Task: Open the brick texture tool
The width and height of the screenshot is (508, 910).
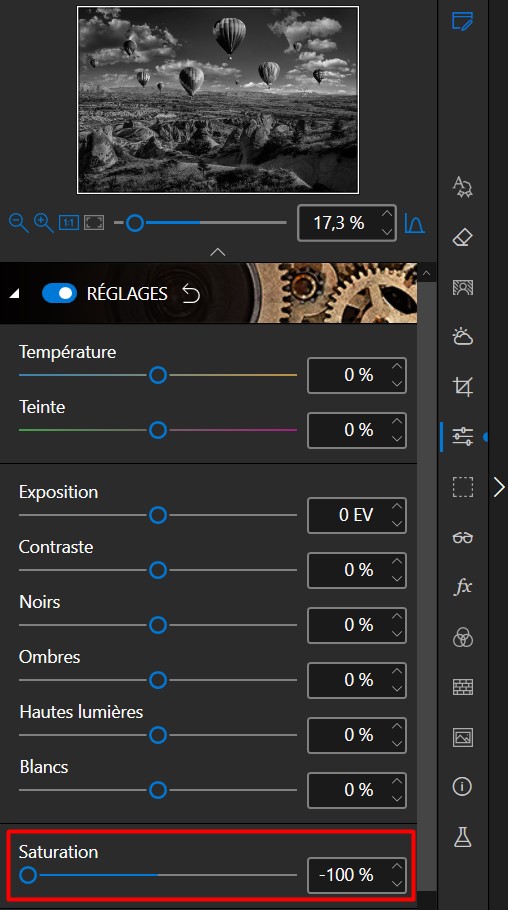Action: (463, 687)
